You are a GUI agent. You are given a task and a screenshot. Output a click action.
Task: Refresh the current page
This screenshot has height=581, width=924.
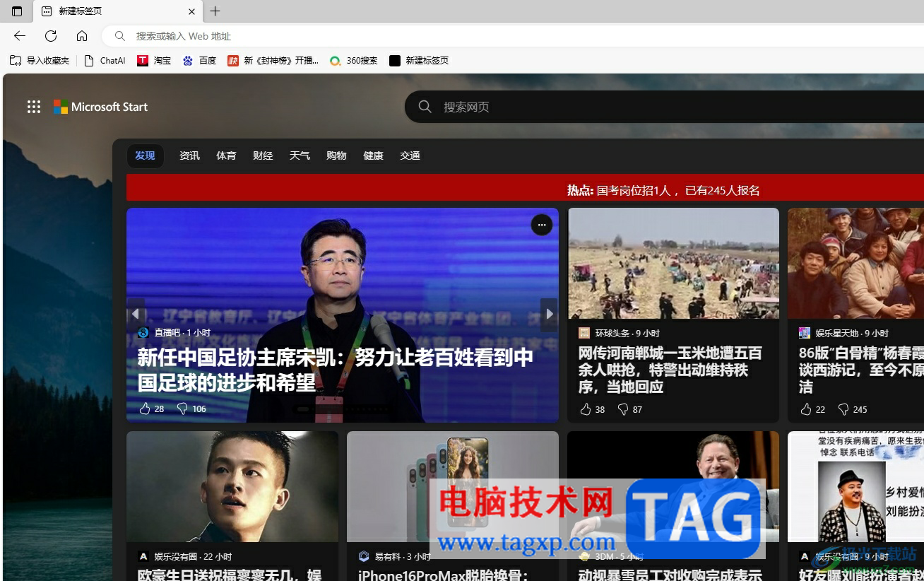(50, 36)
